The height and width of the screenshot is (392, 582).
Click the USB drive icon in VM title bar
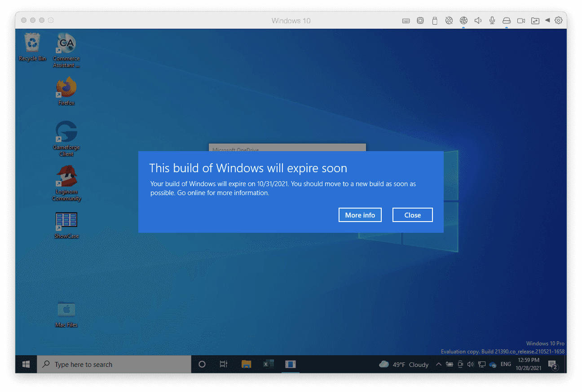tap(435, 21)
